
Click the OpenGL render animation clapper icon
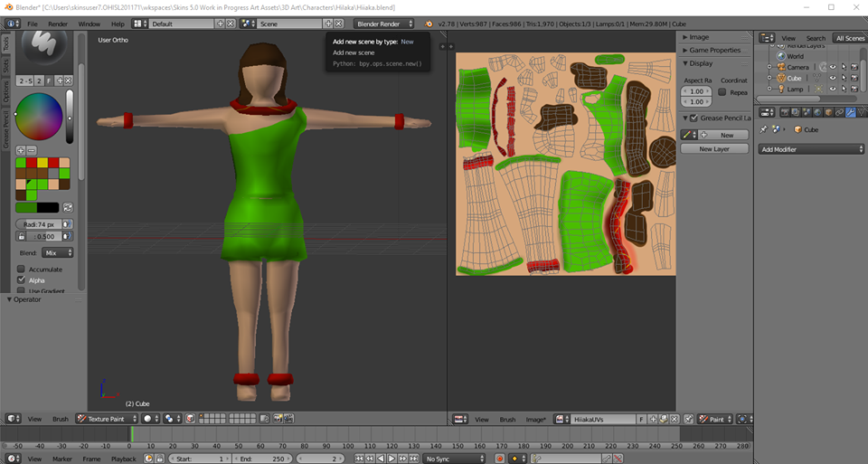288,419
